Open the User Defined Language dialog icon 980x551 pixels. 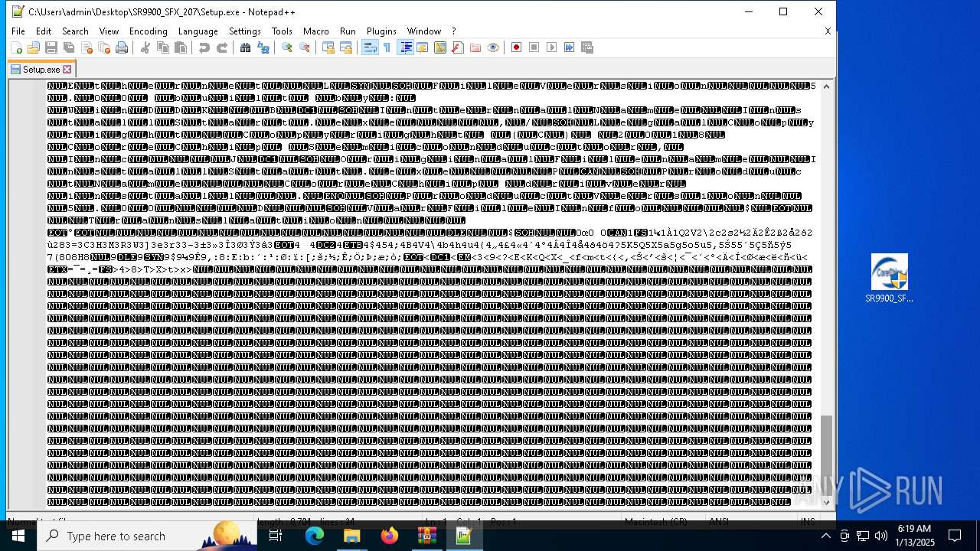(423, 47)
